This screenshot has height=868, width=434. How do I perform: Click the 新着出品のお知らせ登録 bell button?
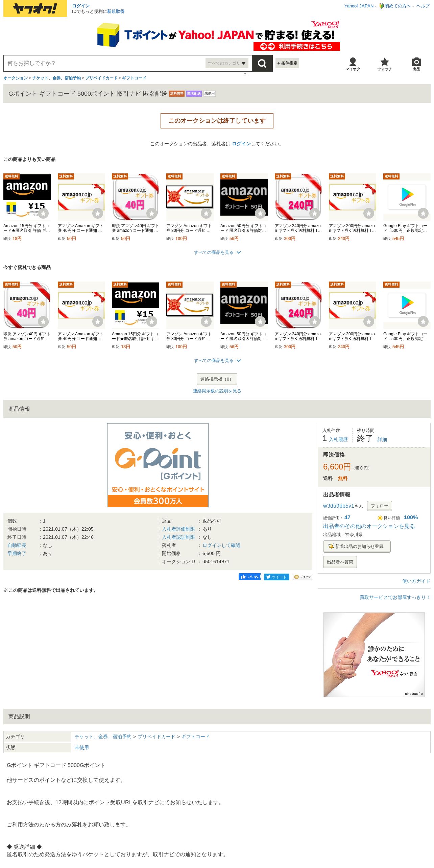pos(357,547)
